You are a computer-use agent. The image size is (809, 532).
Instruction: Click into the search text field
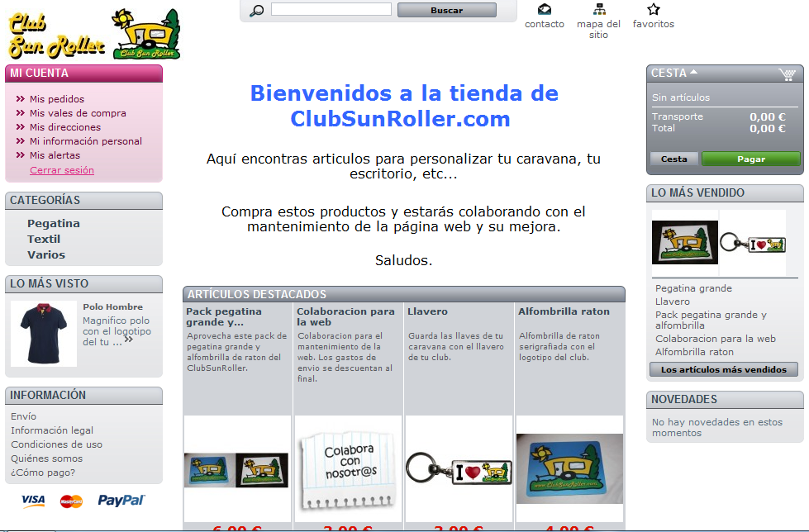(331, 10)
